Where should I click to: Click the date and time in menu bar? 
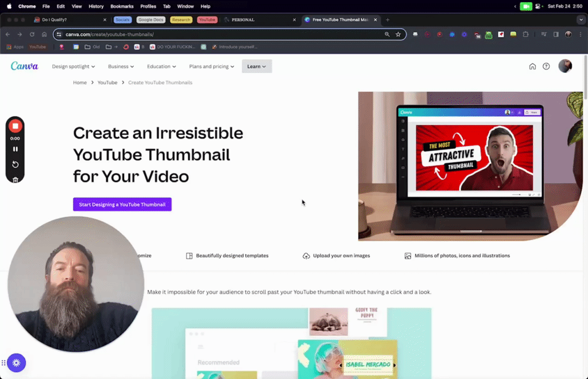[565, 6]
